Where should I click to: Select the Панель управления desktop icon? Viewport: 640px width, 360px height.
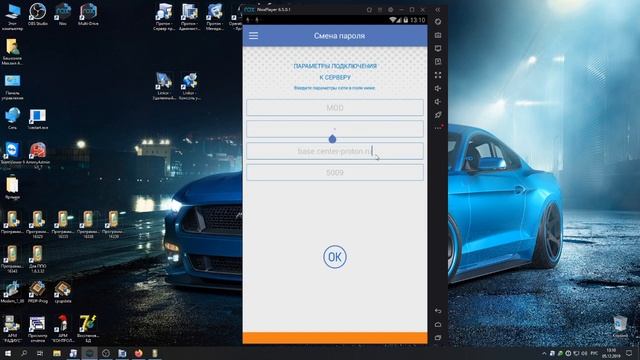(12, 87)
